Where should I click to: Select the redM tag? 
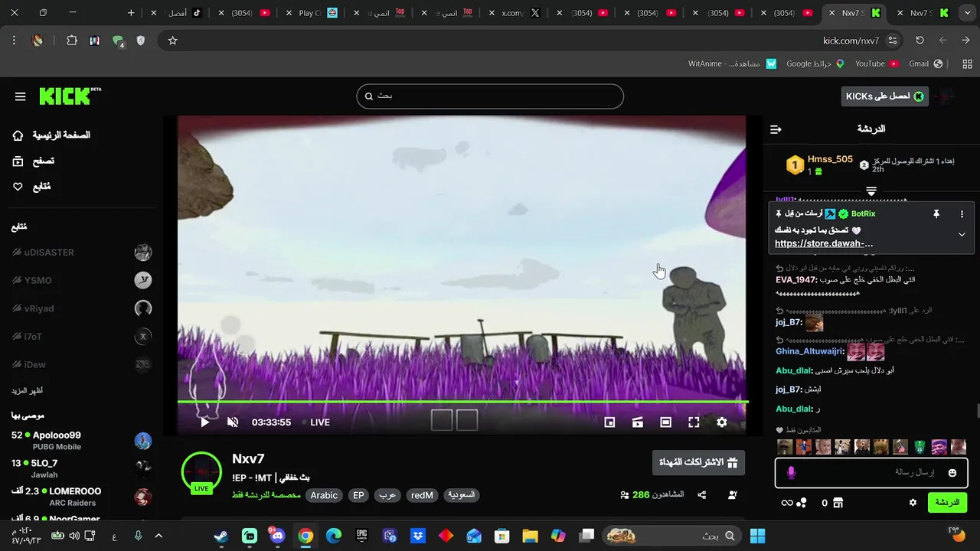click(422, 495)
